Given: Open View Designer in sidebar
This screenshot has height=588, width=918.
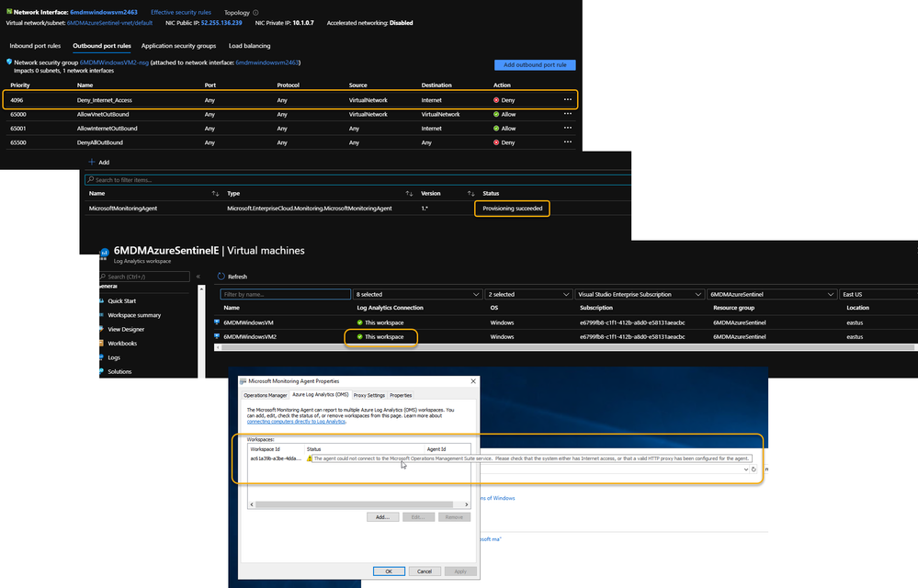Looking at the screenshot, I should [x=126, y=330].
